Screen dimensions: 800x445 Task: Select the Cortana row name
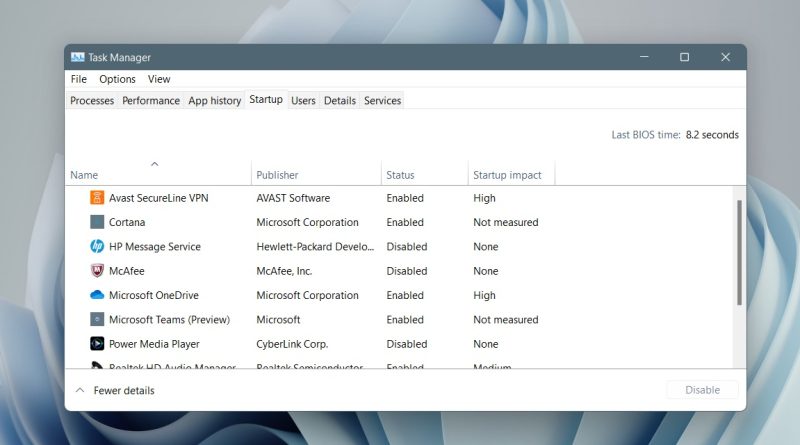click(127, 222)
